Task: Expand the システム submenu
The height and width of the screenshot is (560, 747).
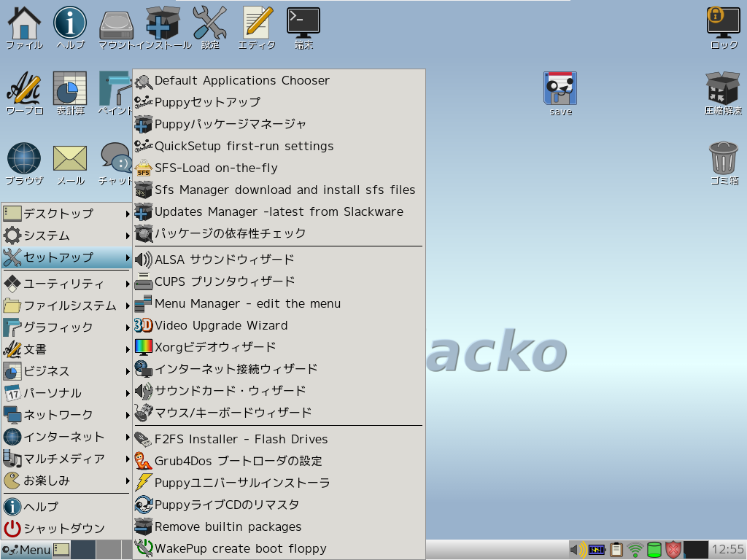Action: [x=66, y=236]
